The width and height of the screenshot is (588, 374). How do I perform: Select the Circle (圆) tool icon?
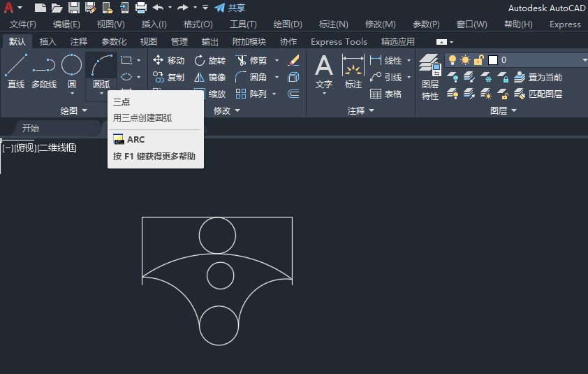pos(72,64)
